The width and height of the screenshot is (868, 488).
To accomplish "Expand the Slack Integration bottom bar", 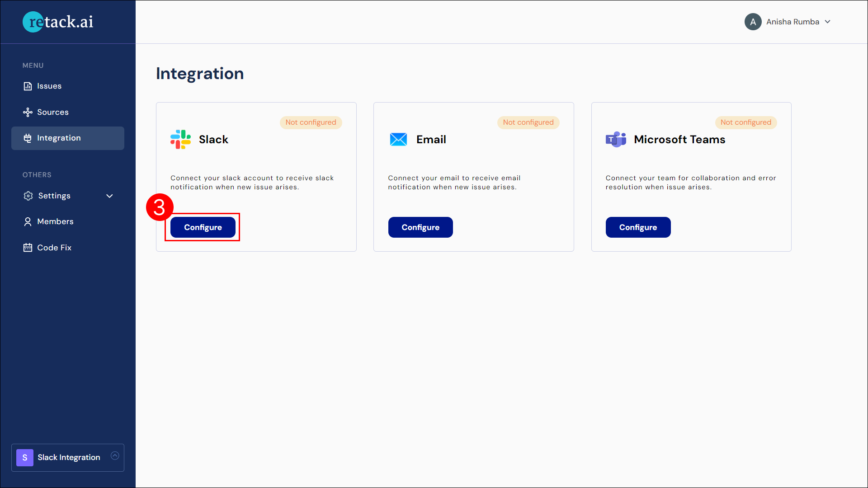I will click(x=116, y=456).
